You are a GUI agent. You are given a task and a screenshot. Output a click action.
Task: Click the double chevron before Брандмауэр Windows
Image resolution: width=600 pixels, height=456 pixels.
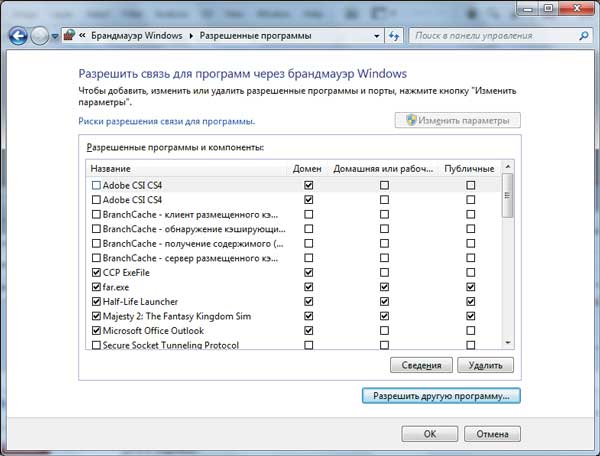tap(83, 36)
